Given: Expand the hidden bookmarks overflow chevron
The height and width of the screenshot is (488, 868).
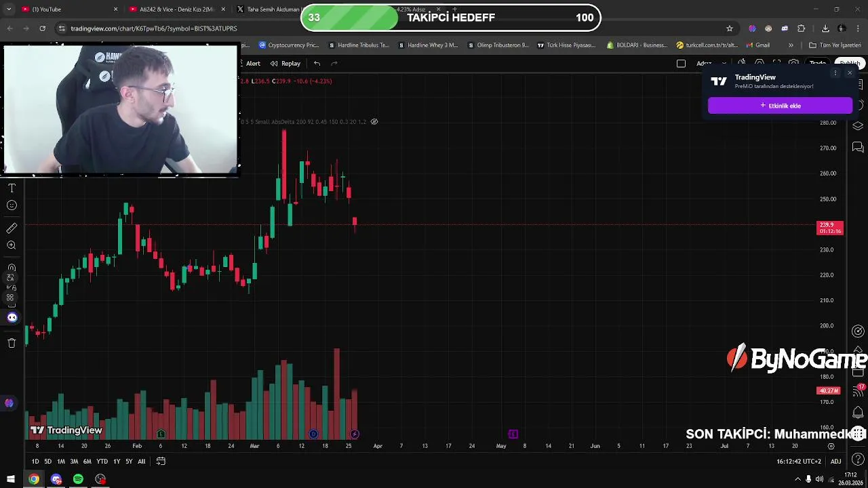Looking at the screenshot, I should click(791, 45).
